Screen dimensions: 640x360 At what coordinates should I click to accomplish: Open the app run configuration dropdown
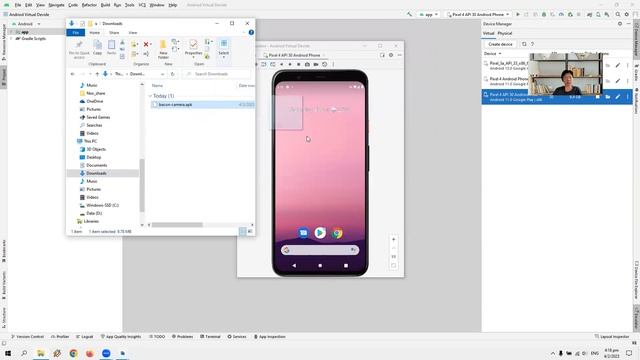click(x=429, y=14)
